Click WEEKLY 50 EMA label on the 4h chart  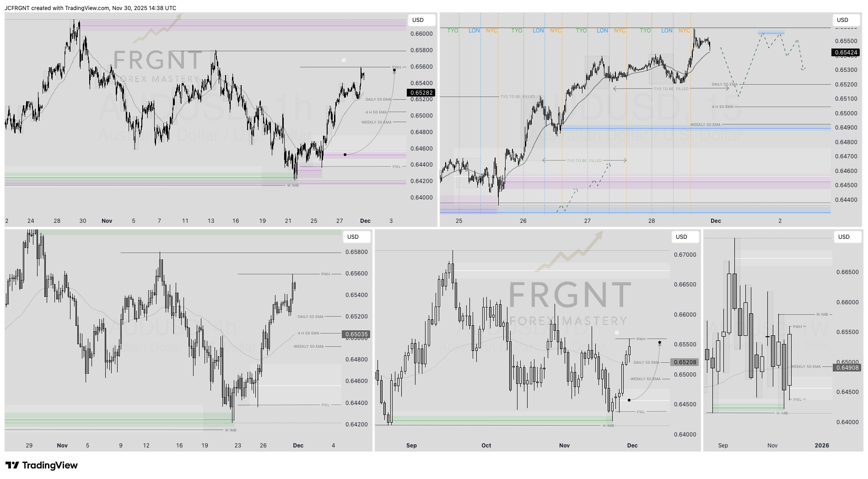pyautogui.click(x=308, y=347)
